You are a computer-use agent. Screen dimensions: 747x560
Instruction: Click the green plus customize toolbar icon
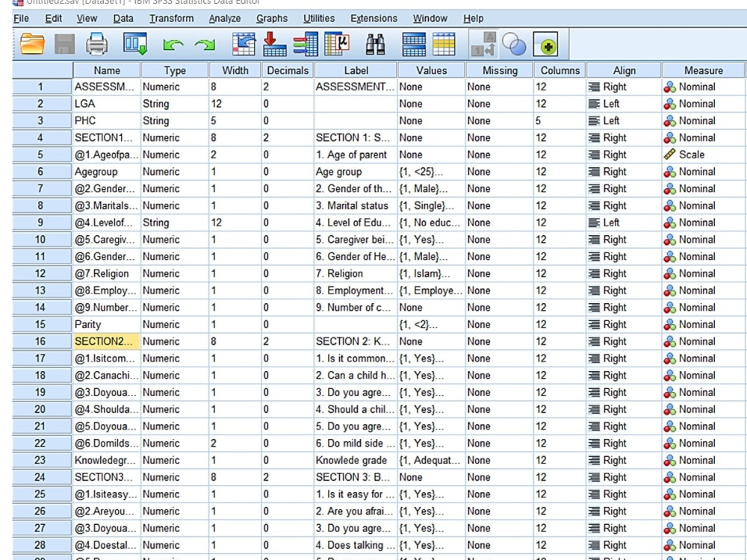545,46
